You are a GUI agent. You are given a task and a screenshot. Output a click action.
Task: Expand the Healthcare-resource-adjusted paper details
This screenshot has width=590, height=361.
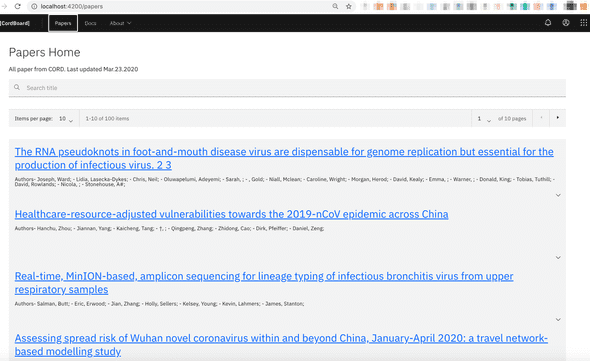[x=558, y=257]
